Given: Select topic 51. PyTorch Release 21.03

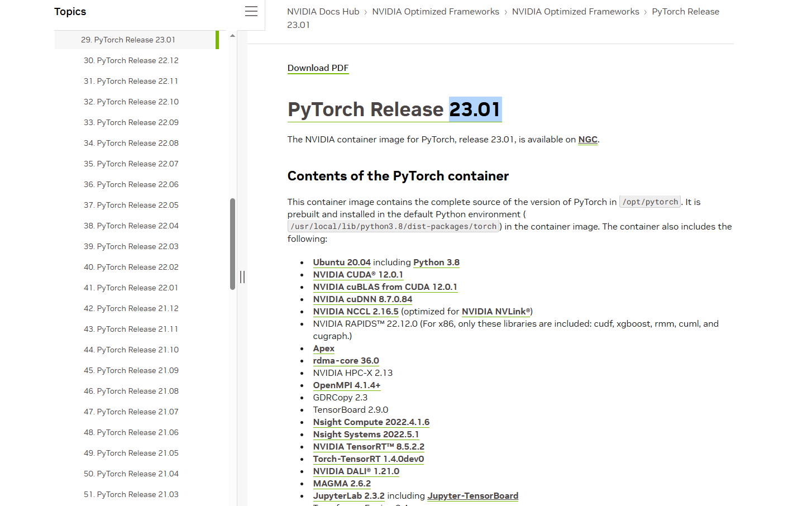Looking at the screenshot, I should pyautogui.click(x=131, y=494).
